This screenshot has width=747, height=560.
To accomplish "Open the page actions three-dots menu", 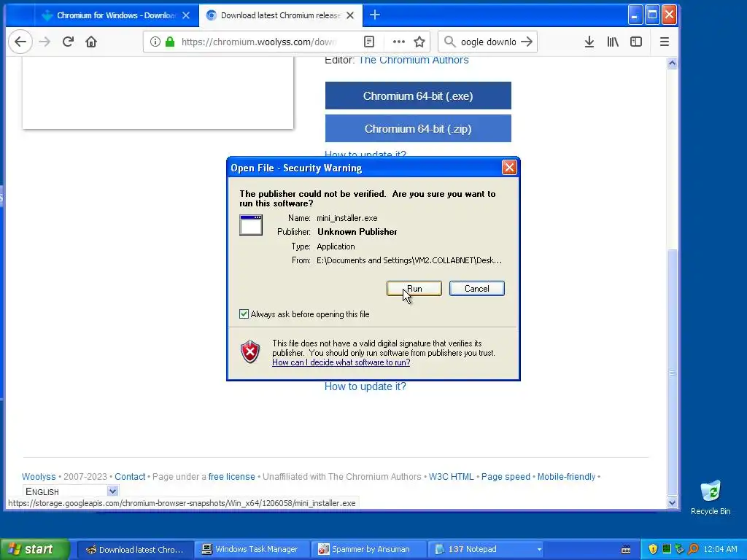I will (x=399, y=42).
